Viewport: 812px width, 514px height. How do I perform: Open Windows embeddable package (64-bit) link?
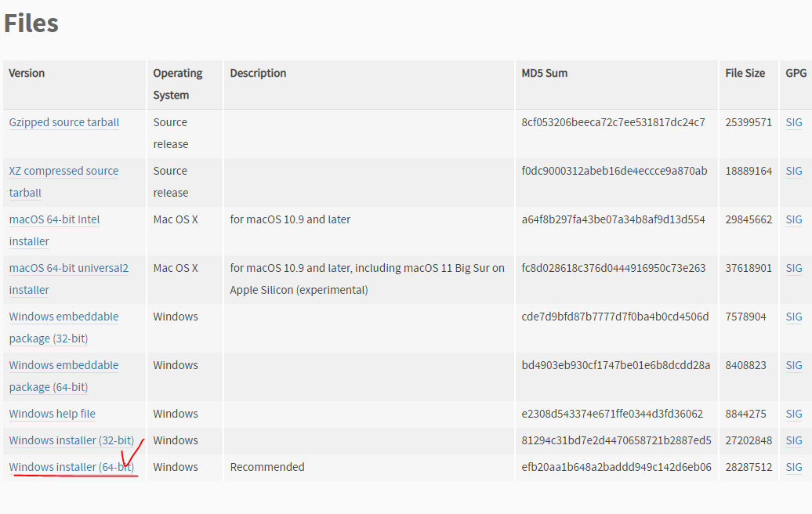coord(63,376)
